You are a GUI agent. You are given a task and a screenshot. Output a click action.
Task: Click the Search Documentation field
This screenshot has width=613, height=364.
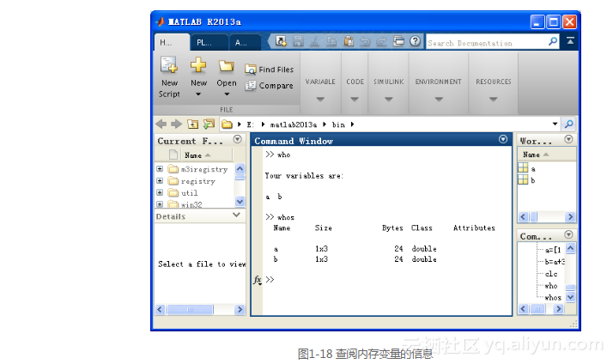[x=487, y=43]
